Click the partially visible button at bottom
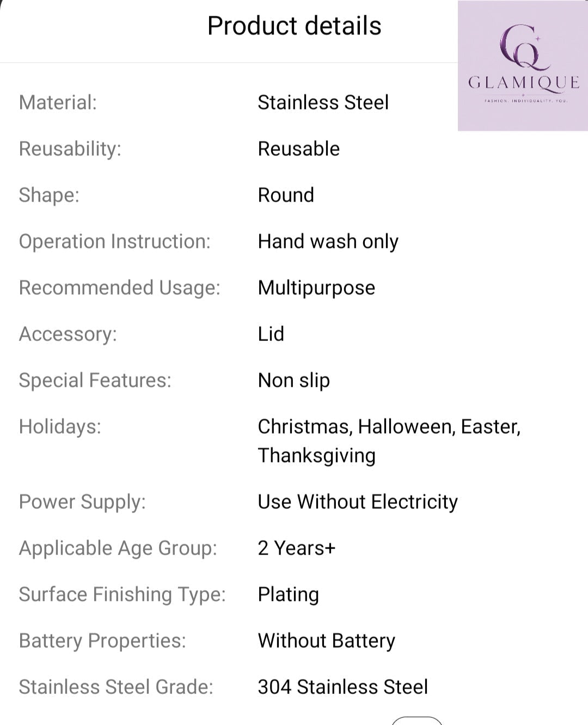 (417, 721)
